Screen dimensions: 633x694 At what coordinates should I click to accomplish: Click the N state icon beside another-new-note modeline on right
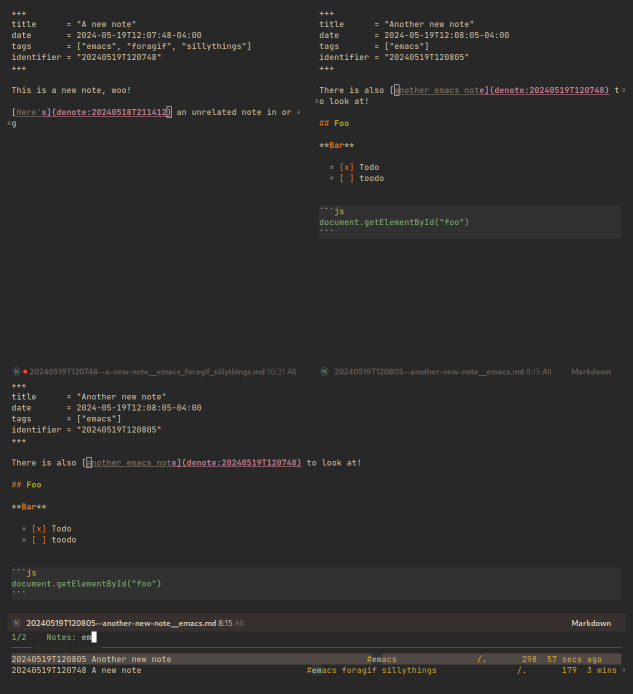[324, 372]
